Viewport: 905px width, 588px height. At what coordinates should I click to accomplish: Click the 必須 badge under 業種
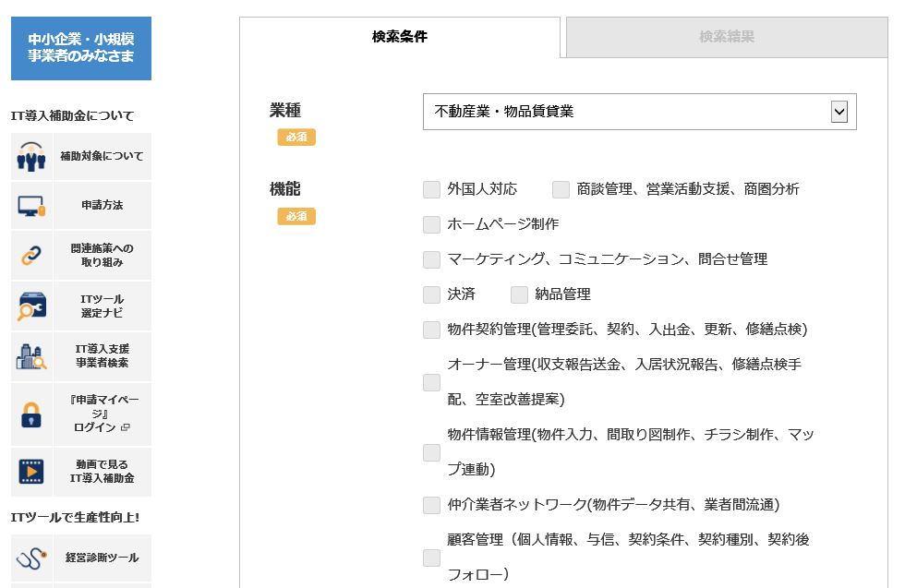(296, 137)
